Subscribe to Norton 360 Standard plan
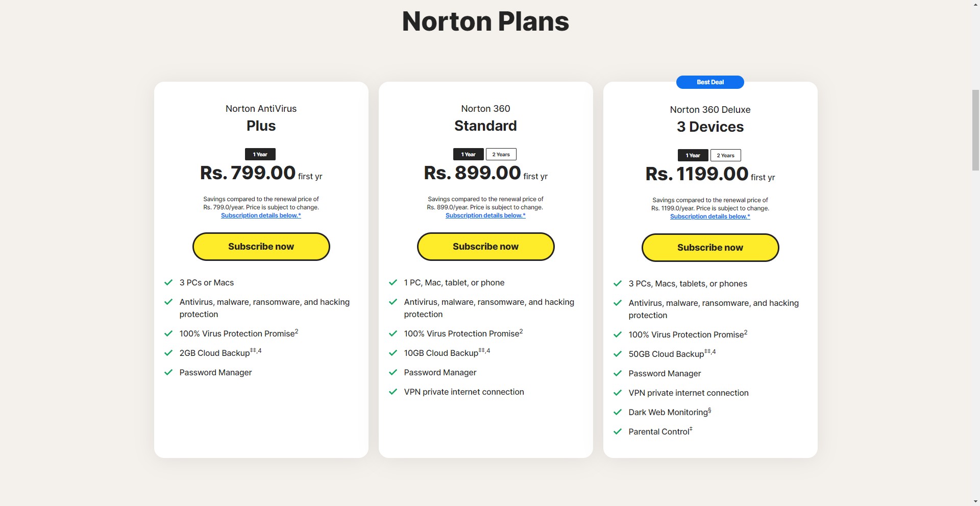 pos(485,247)
